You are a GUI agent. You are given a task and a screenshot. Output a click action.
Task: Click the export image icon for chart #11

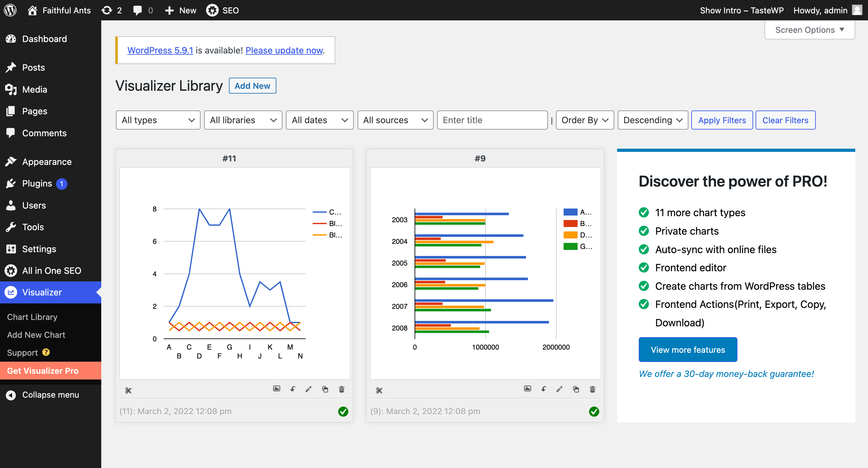276,389
